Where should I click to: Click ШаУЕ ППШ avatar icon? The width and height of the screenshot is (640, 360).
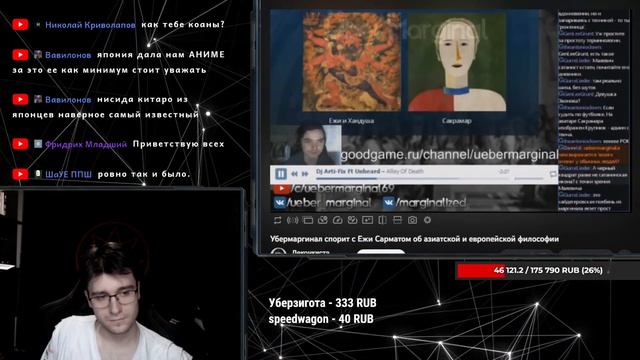pyautogui.click(x=38, y=174)
